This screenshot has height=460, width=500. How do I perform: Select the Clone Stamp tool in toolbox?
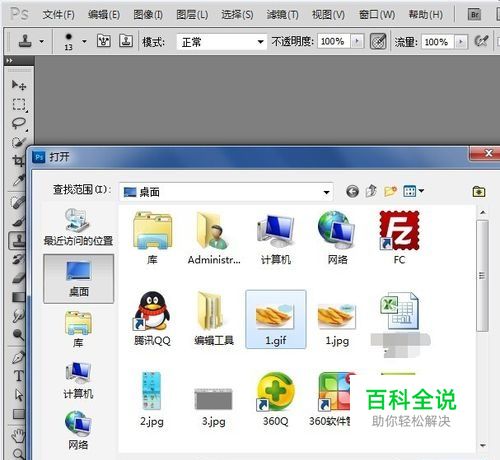[17, 240]
